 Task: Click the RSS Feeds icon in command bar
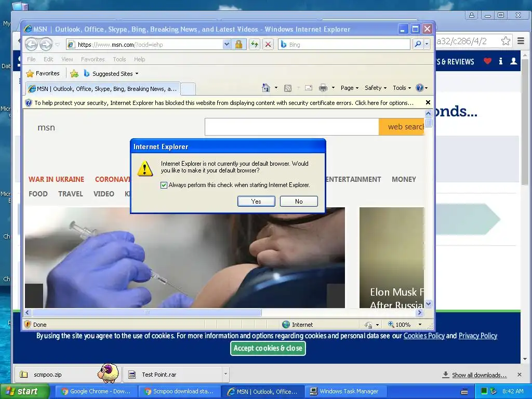288,88
